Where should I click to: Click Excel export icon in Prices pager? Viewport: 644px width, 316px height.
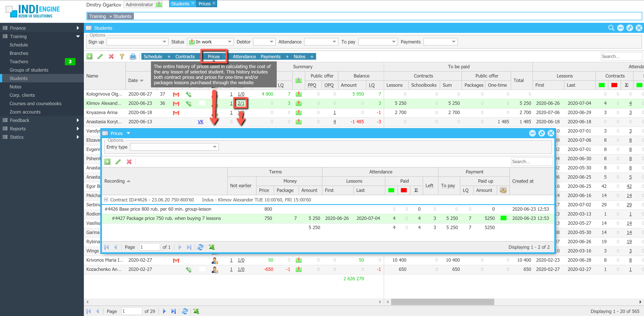(211, 247)
